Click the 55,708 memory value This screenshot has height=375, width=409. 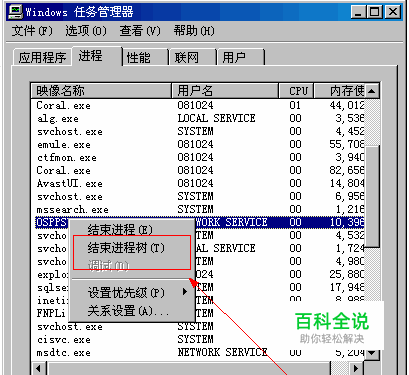pos(347,144)
